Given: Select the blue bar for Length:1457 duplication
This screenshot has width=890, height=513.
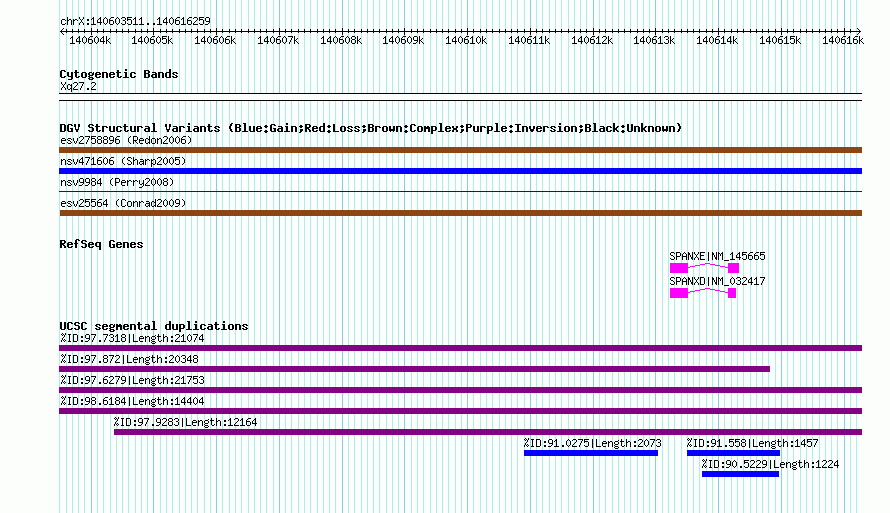Looking at the screenshot, I should click(733, 453).
